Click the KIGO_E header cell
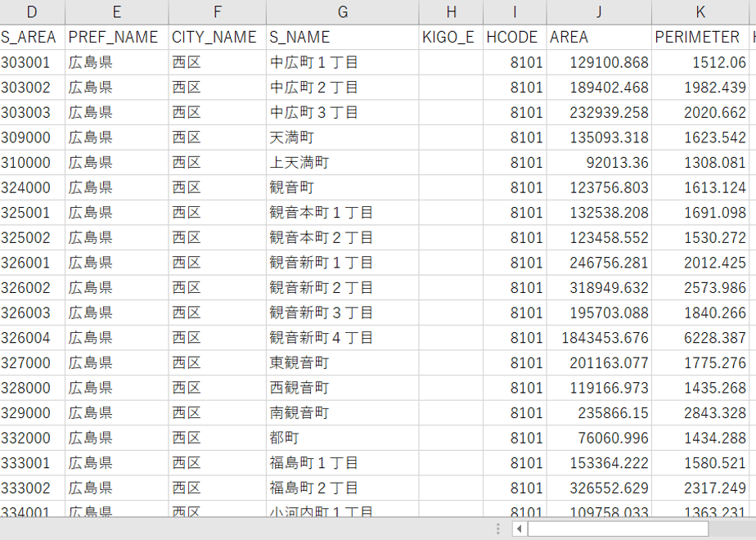The height and width of the screenshot is (540, 756). pos(451,37)
